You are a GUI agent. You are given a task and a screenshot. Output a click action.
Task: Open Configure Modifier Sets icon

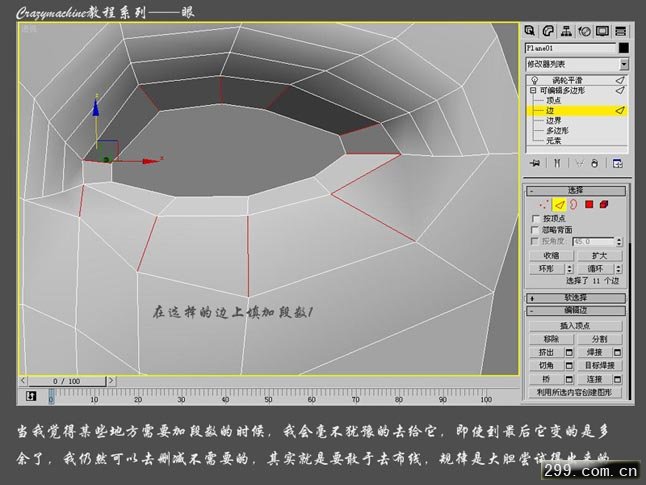(x=617, y=163)
